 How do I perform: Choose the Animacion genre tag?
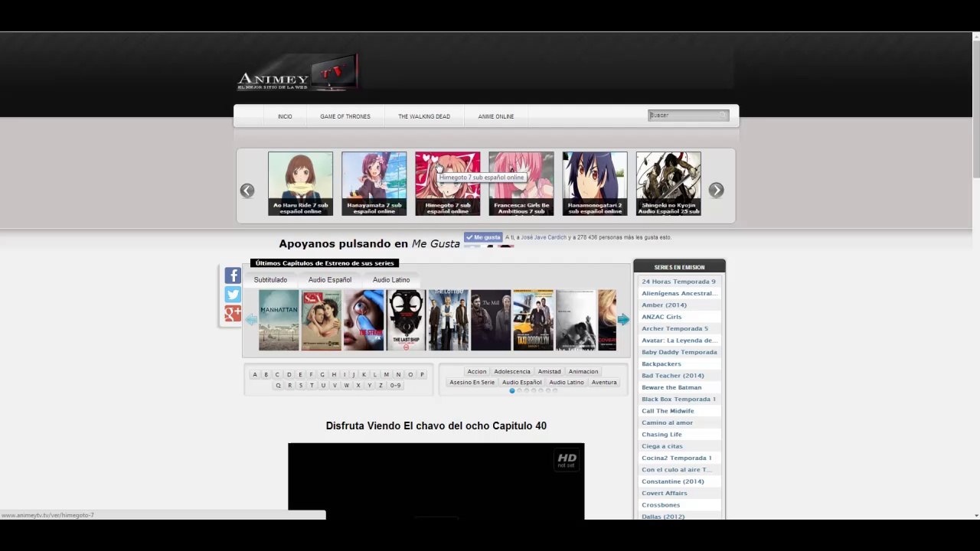click(x=583, y=372)
